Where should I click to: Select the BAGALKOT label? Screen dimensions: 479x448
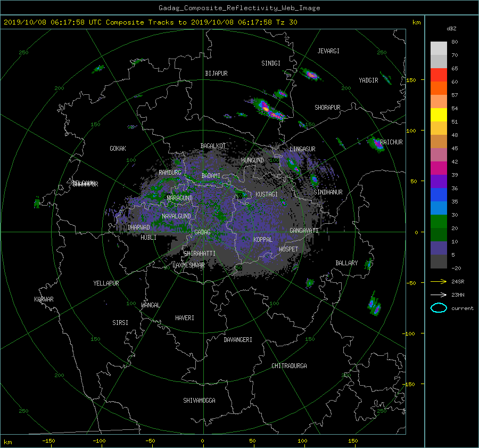(213, 146)
